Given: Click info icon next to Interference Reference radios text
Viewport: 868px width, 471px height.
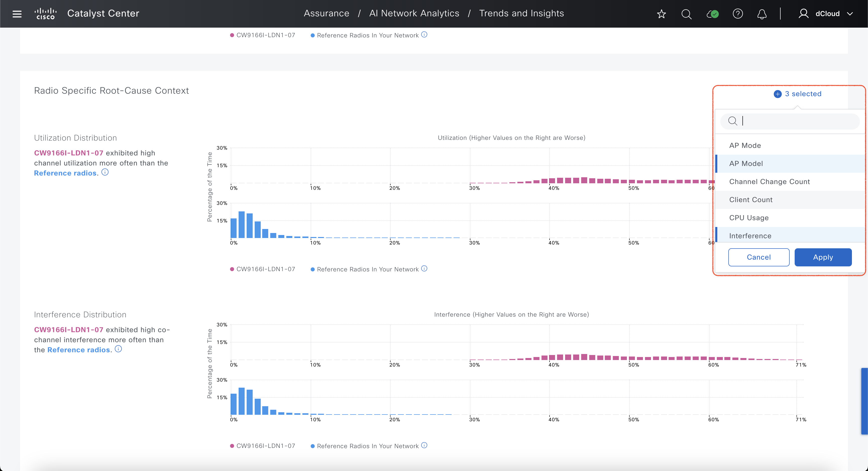Looking at the screenshot, I should [x=118, y=349].
